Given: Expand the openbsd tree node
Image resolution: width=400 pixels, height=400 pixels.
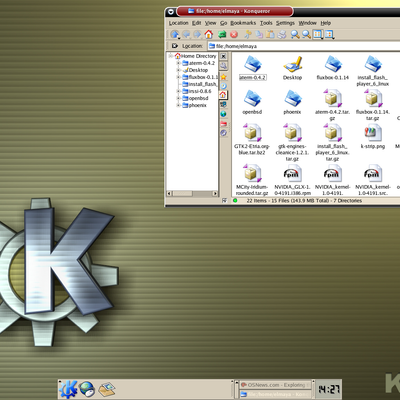Looking at the screenshot, I should (x=178, y=98).
